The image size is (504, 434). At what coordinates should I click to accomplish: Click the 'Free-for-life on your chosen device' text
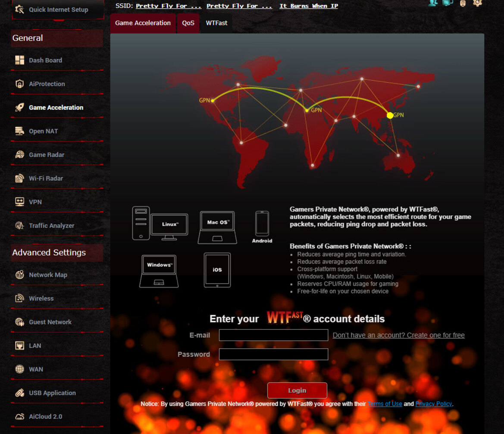point(343,291)
